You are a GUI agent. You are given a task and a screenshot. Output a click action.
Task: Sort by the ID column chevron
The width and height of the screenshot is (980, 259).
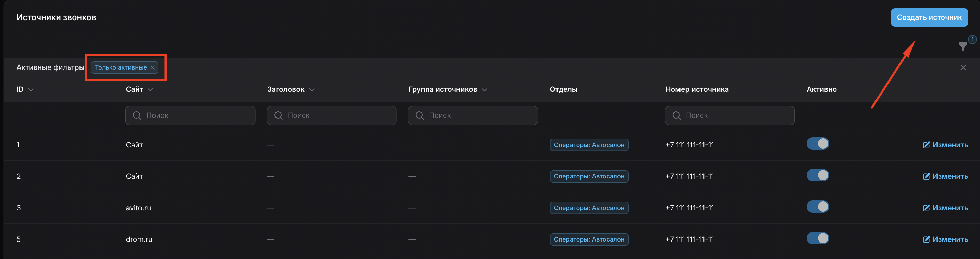[31, 90]
